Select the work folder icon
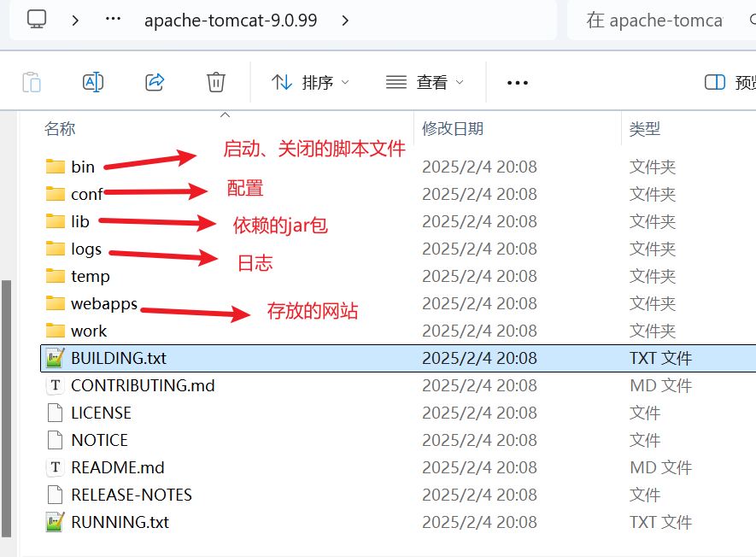 pyautogui.click(x=55, y=331)
